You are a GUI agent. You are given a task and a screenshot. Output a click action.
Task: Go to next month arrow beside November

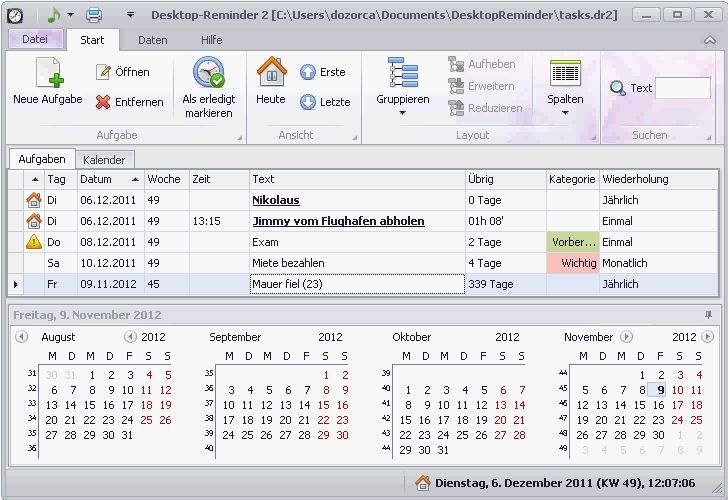click(626, 337)
